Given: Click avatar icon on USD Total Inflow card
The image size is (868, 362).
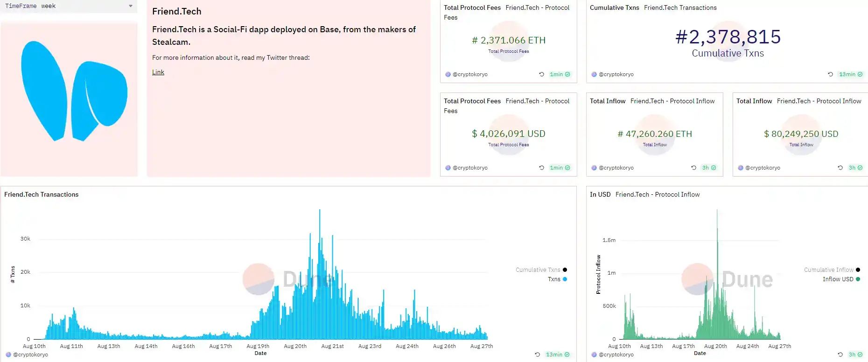Looking at the screenshot, I should [x=741, y=168].
